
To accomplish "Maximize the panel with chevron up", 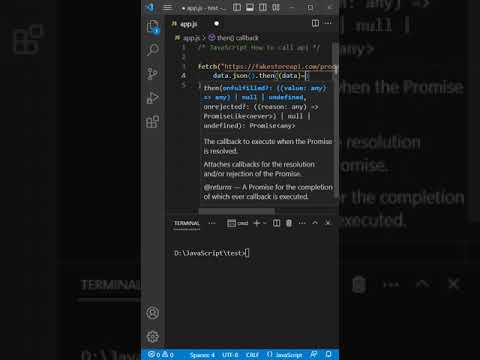I will tap(315, 223).
